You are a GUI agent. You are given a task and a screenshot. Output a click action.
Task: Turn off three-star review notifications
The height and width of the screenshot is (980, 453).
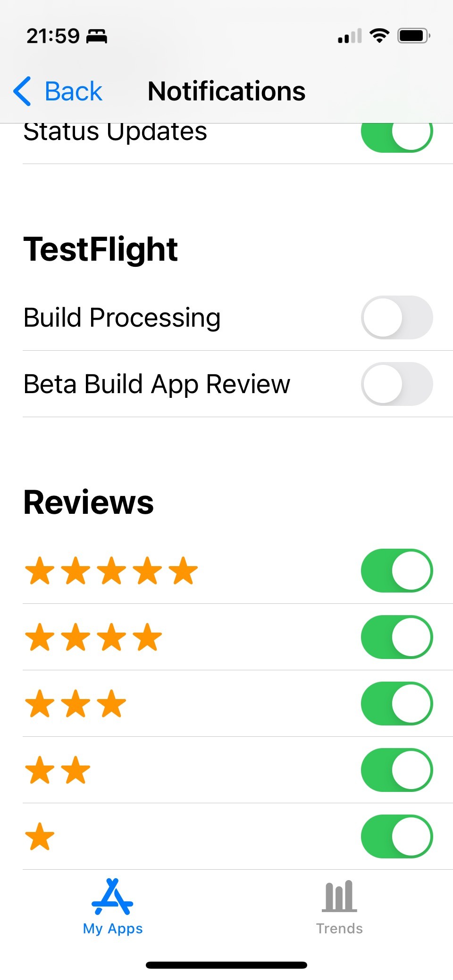coord(397,703)
